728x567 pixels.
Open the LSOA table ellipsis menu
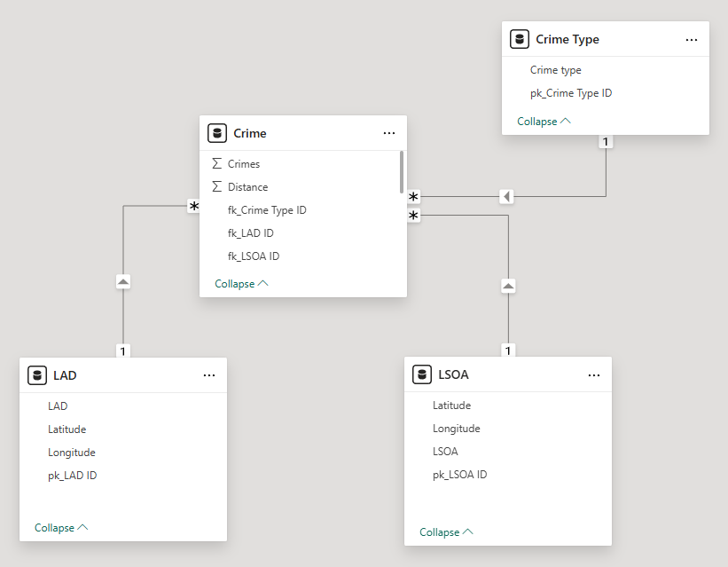click(x=593, y=375)
